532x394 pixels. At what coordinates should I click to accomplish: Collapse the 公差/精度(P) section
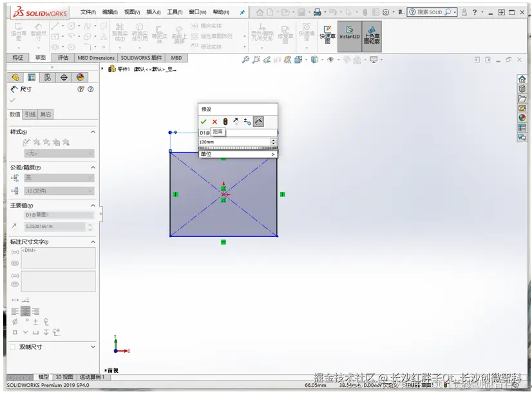click(x=93, y=167)
